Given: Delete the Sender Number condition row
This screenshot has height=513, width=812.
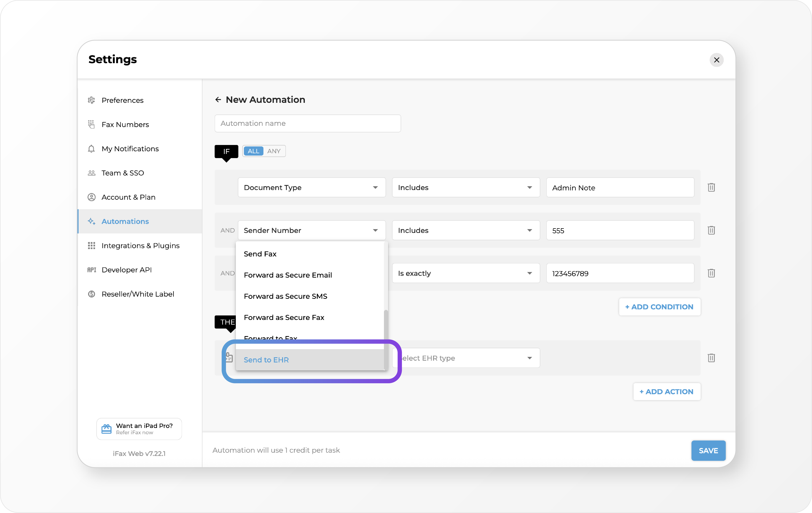Looking at the screenshot, I should 711,230.
